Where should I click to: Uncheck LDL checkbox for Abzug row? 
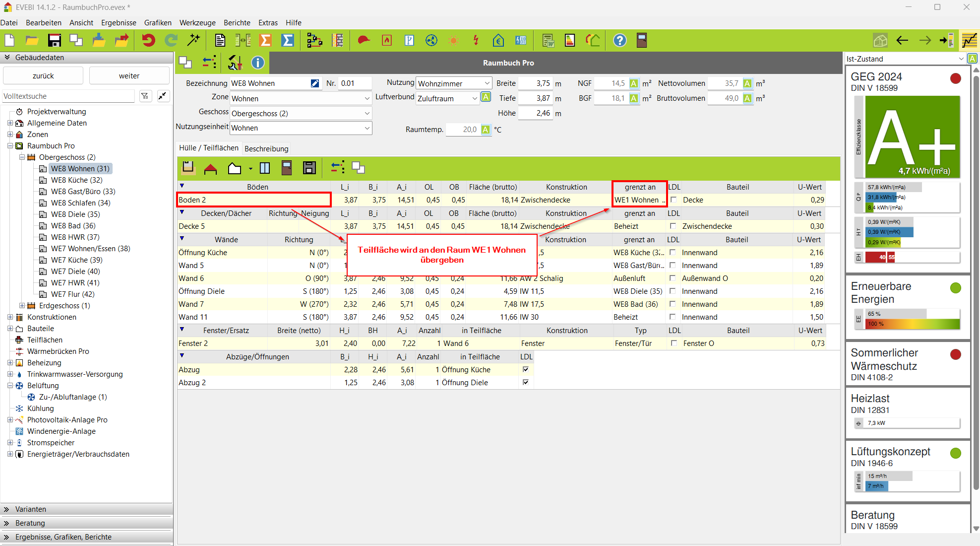[x=526, y=369]
